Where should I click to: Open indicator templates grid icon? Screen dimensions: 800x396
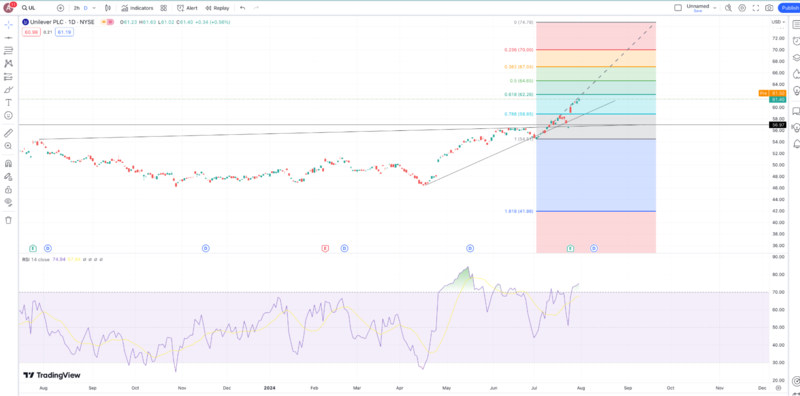164,8
